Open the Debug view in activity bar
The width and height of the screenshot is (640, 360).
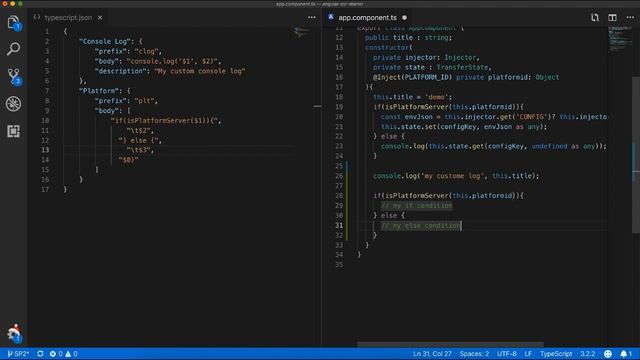13,104
